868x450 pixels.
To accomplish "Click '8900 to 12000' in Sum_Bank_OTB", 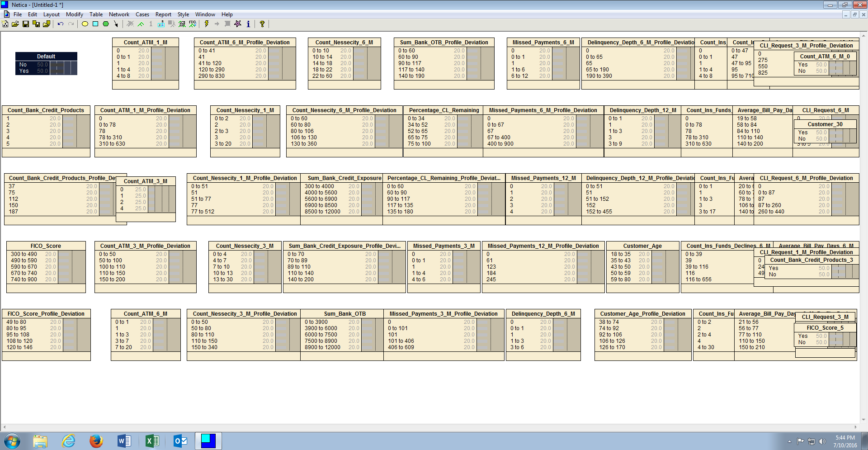I will tap(322, 347).
